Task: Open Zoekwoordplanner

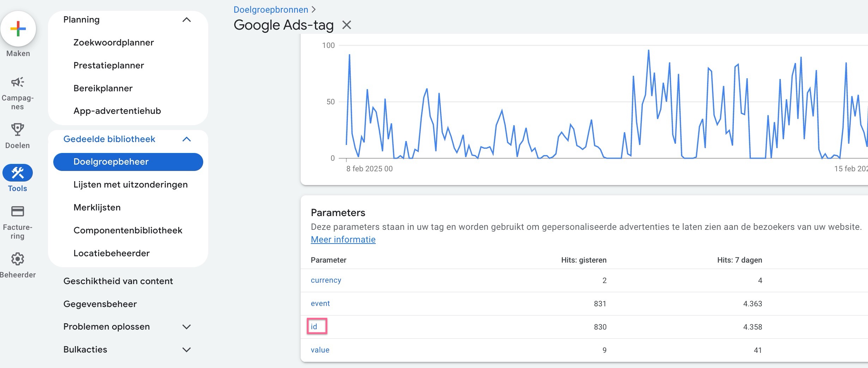Action: point(114,43)
